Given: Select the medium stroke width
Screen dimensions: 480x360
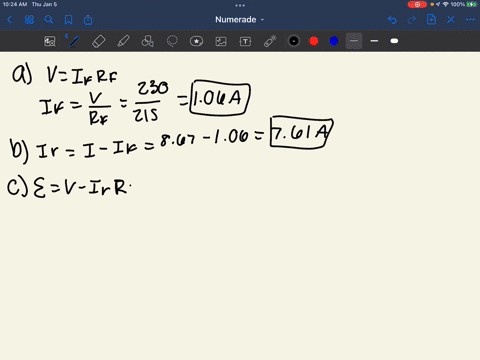Looking at the screenshot, I should pos(374,41).
